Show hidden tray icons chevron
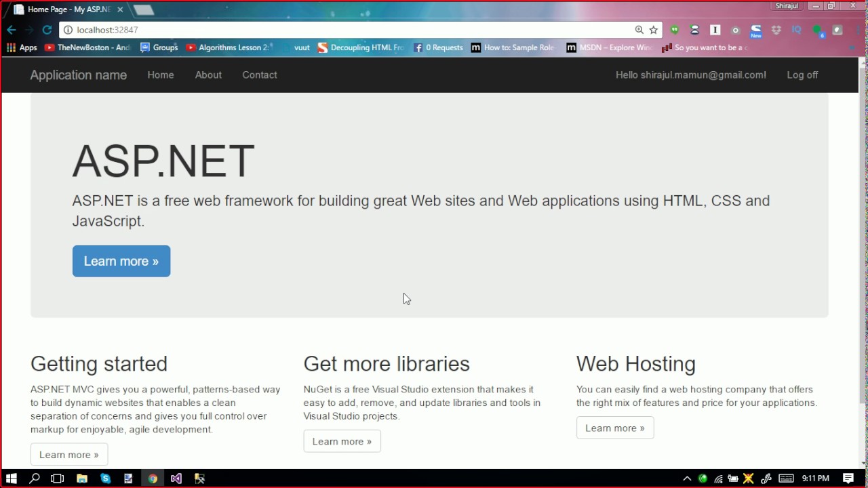 click(687, 479)
